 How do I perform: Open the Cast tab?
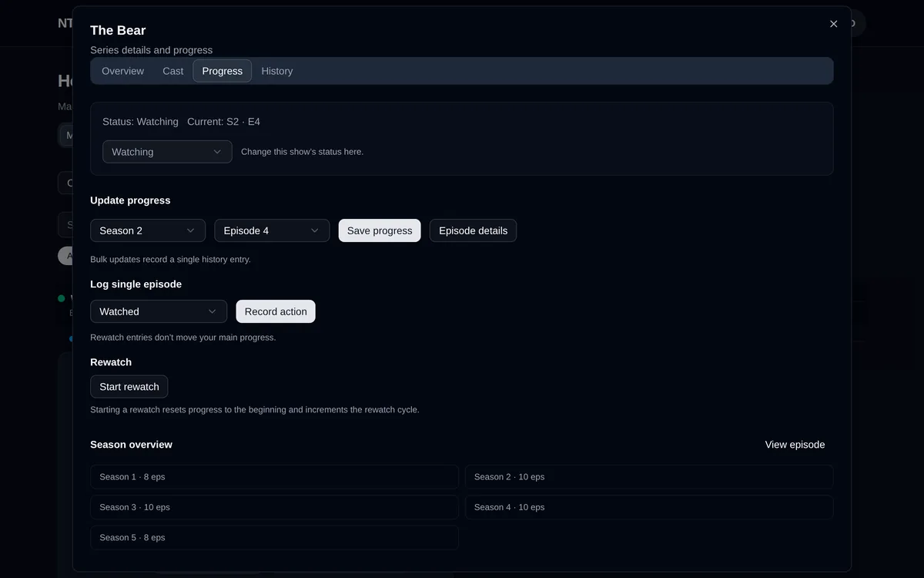(x=173, y=71)
